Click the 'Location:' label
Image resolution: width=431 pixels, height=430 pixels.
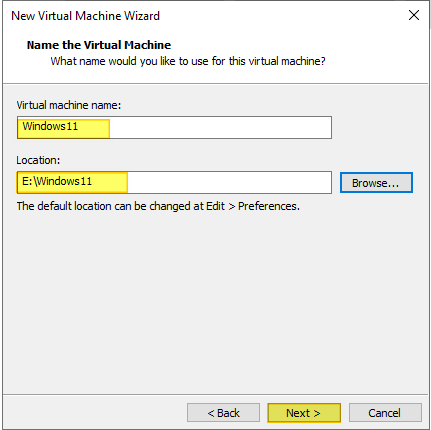[38, 160]
